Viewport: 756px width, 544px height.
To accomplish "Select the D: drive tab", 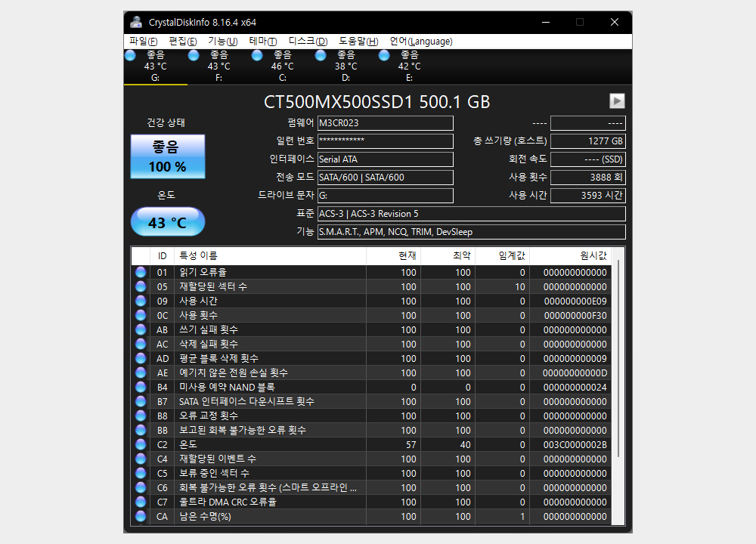I will point(346,66).
